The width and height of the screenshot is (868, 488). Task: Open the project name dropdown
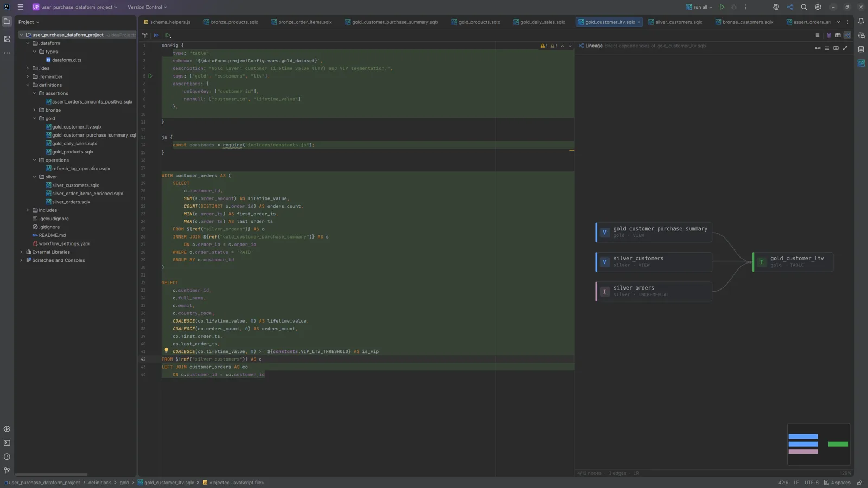tap(75, 7)
